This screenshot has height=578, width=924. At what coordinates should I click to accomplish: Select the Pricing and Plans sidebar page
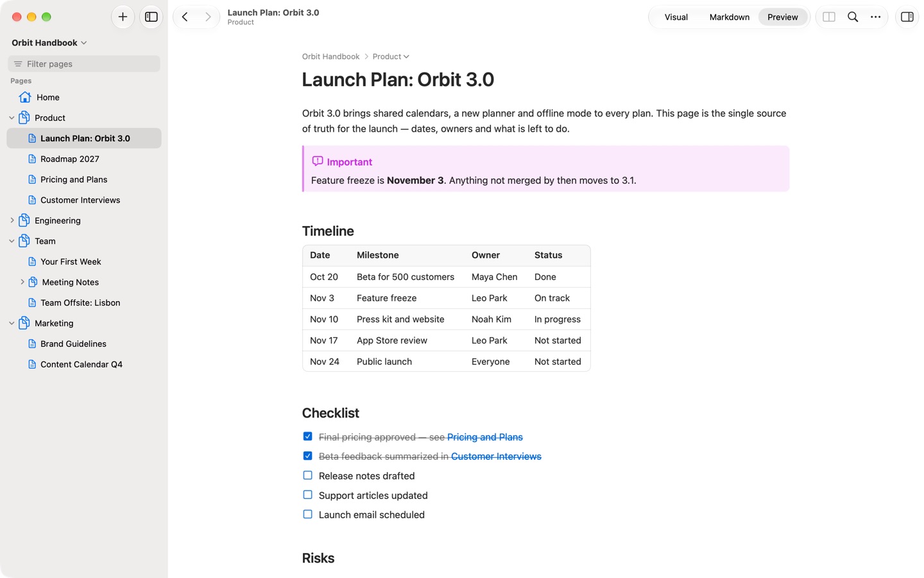[x=84, y=179]
